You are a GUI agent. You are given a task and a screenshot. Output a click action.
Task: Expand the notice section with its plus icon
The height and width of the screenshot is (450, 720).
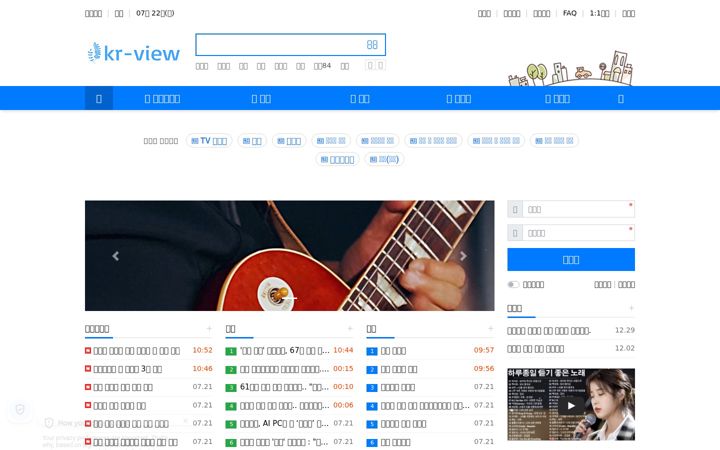coord(631,308)
